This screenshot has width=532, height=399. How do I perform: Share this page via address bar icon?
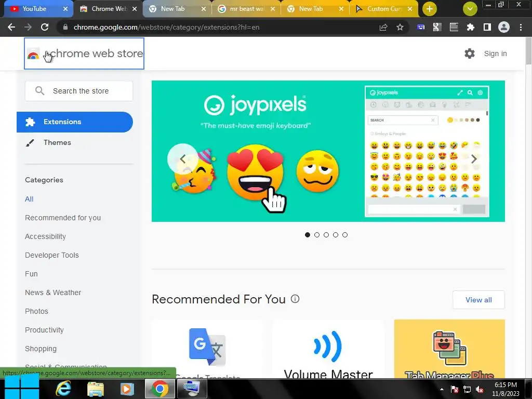(383, 27)
